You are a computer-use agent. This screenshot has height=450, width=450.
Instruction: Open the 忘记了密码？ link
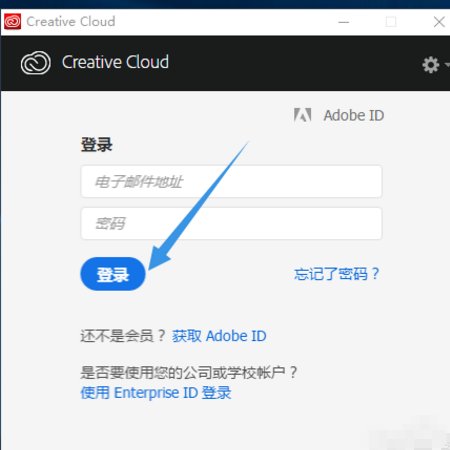pos(337,274)
